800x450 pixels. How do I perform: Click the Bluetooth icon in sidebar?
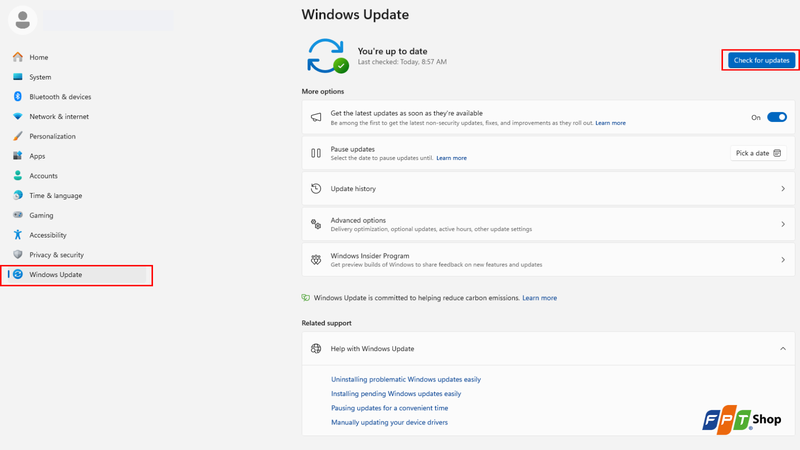tap(18, 96)
